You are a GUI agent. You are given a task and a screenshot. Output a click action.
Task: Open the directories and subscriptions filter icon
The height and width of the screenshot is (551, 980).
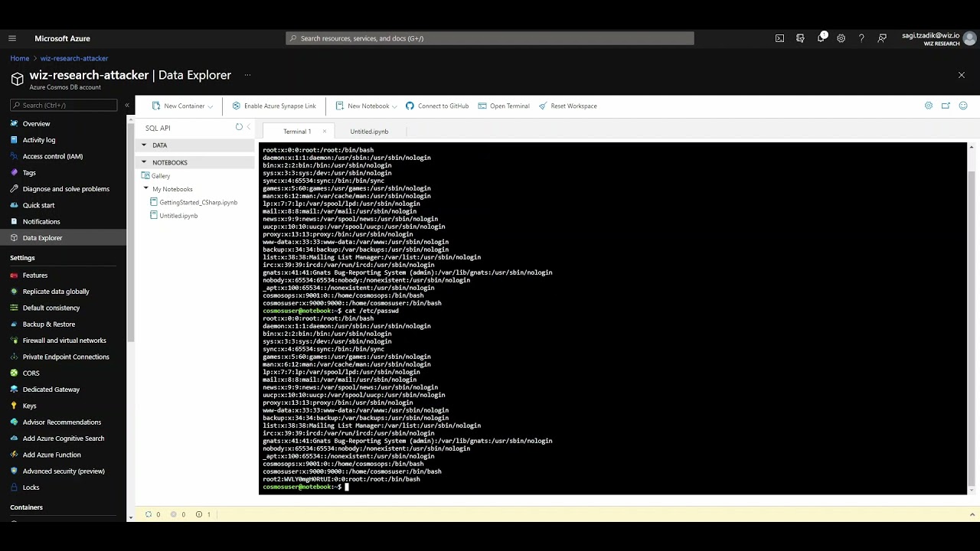pos(800,38)
